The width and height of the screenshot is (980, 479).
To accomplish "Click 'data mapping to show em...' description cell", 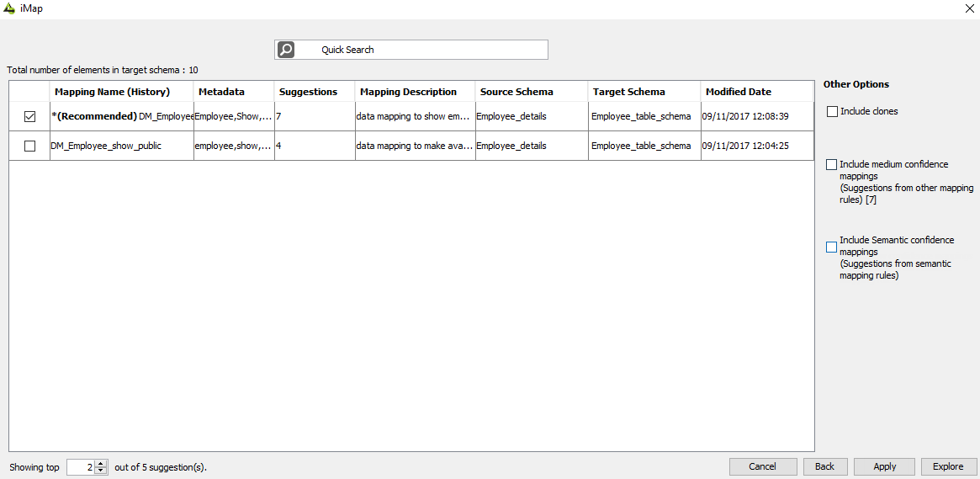I will (x=415, y=116).
